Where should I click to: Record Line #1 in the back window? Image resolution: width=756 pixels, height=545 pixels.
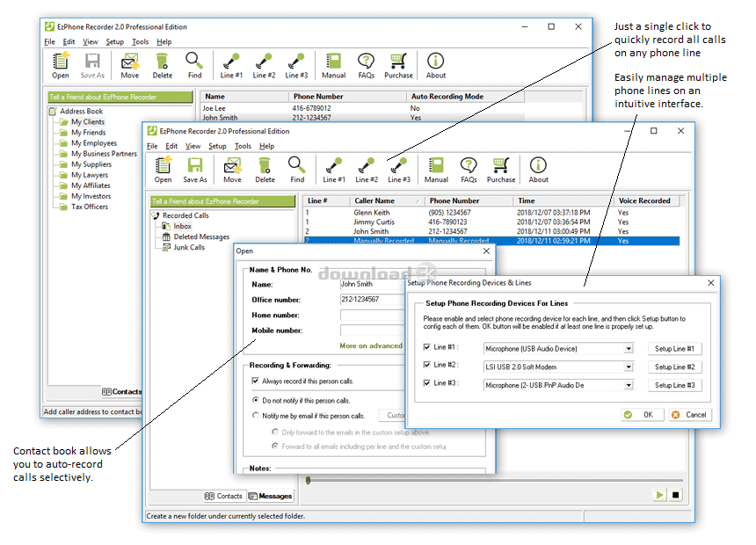pos(231,66)
